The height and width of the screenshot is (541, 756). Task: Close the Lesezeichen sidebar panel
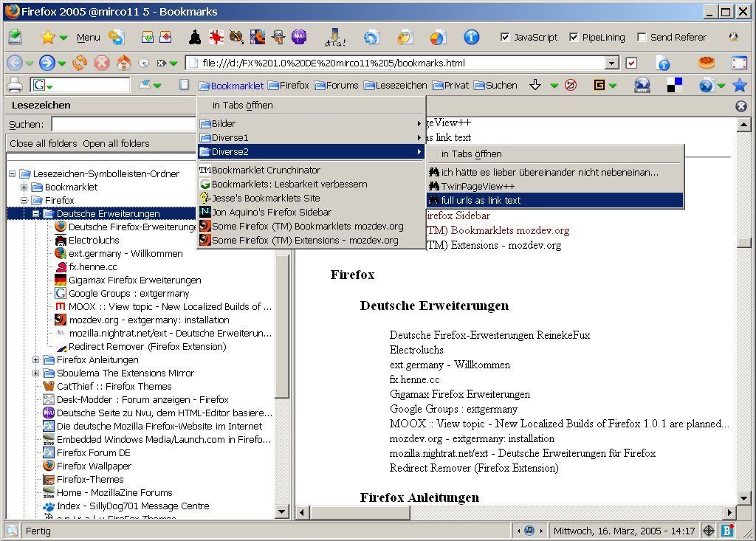pyautogui.click(x=741, y=106)
